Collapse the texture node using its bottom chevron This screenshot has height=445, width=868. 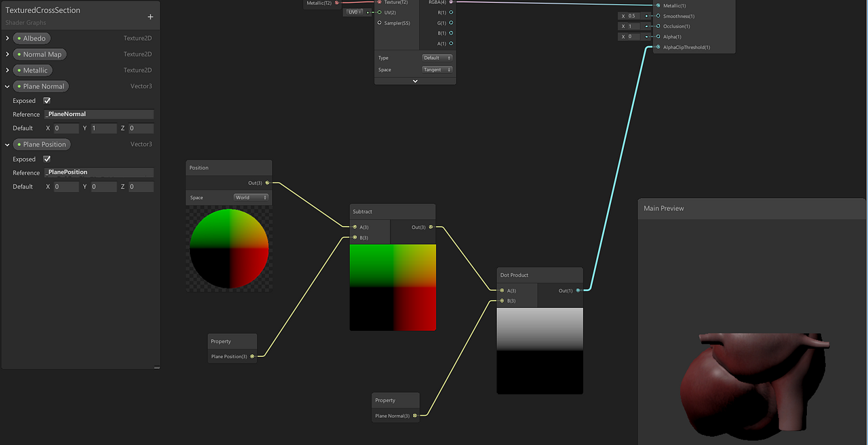[x=415, y=81]
